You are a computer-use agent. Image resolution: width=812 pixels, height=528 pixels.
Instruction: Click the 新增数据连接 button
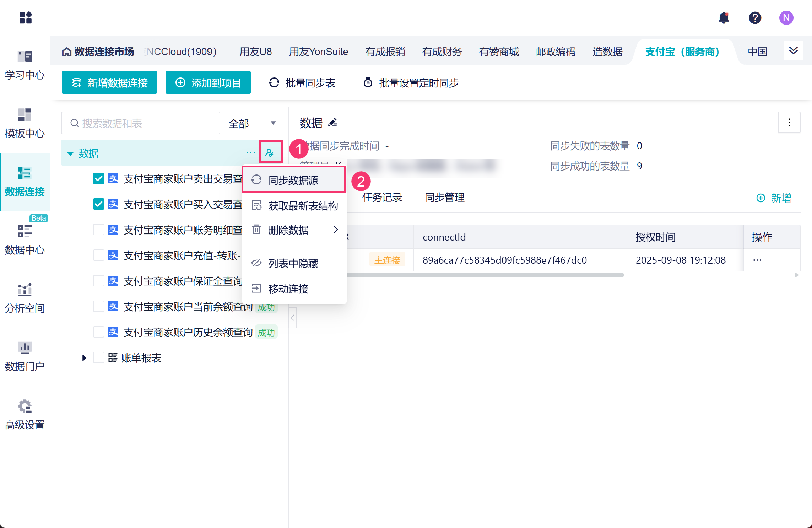[109, 83]
